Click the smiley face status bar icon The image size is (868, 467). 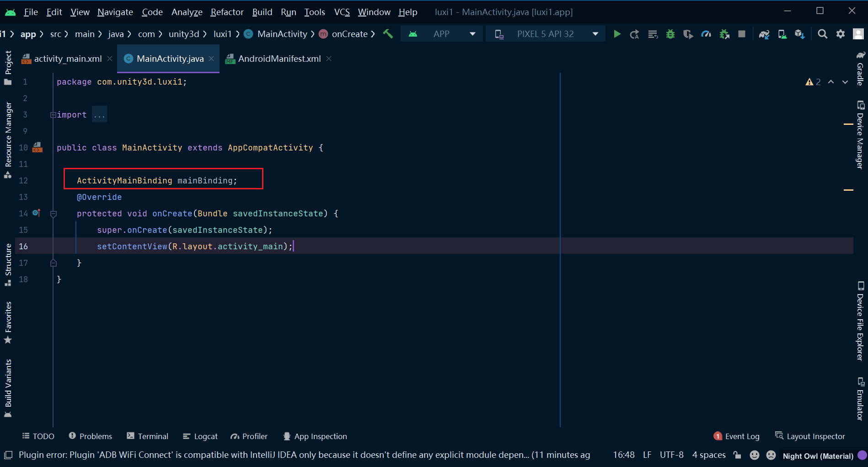pyautogui.click(x=755, y=455)
